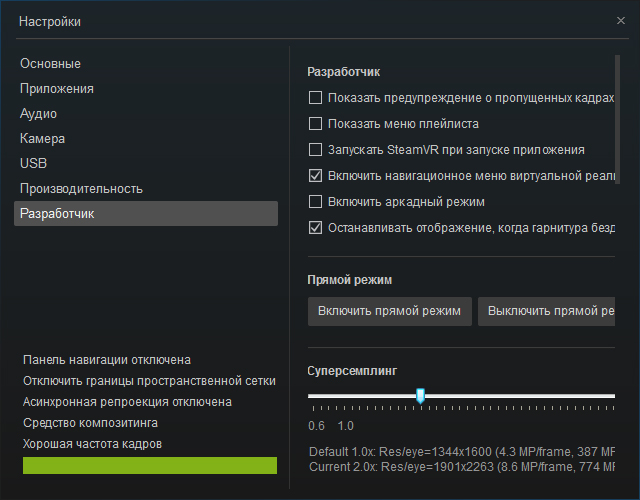
Task: Uncheck the VR navigation menu option
Action: 315,176
